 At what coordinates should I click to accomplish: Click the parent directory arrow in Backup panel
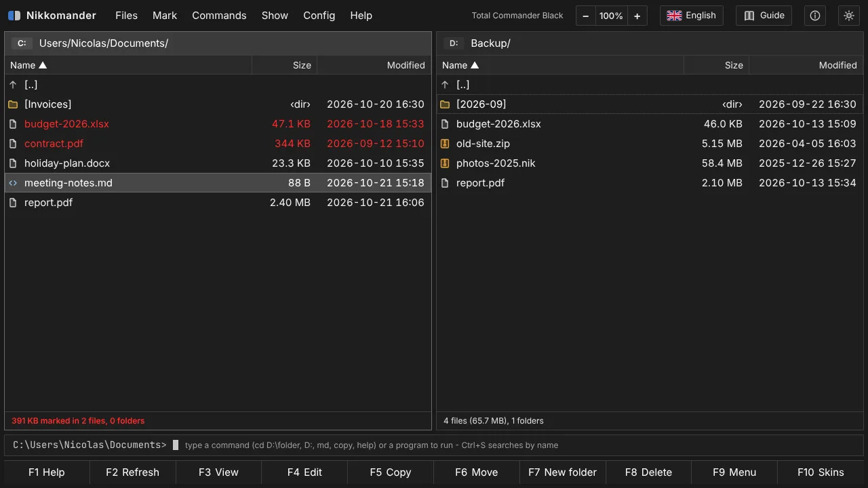pyautogui.click(x=445, y=85)
